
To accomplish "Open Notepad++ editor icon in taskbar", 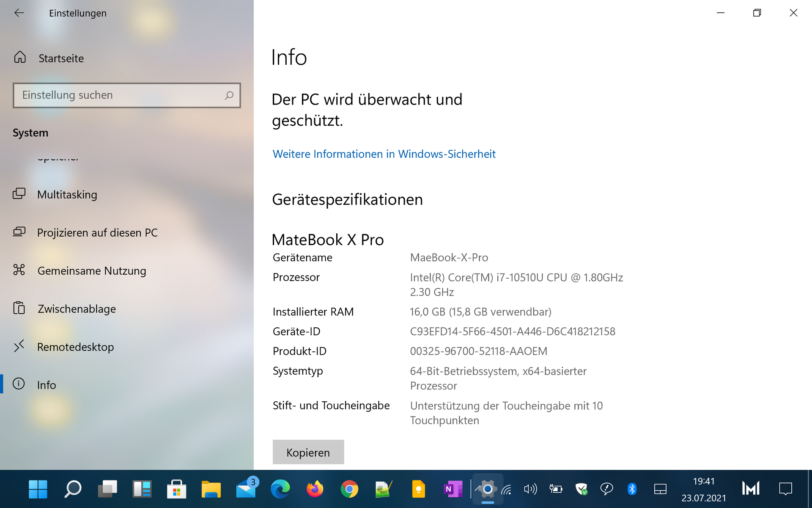I will pyautogui.click(x=384, y=489).
